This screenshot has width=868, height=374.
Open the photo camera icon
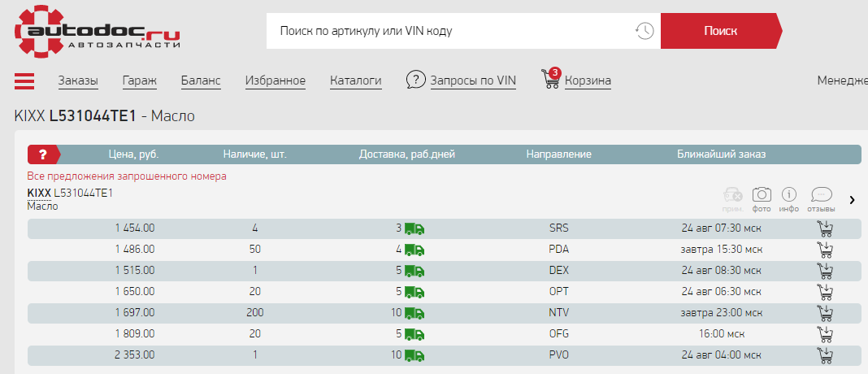(762, 194)
